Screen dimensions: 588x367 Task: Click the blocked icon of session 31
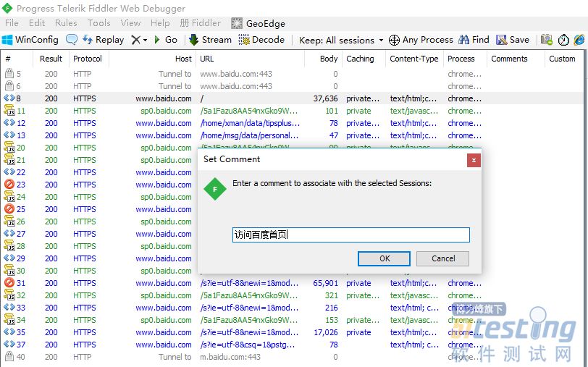pyautogui.click(x=9, y=282)
